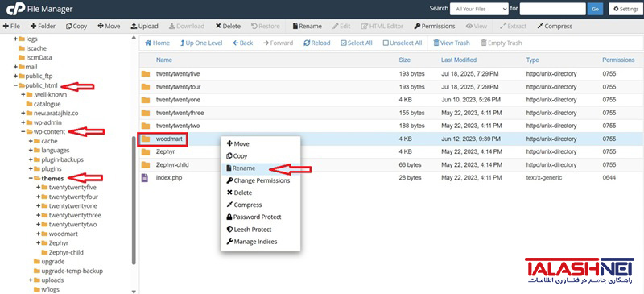Click the Copy toolbar button
644x294 pixels.
(76, 27)
